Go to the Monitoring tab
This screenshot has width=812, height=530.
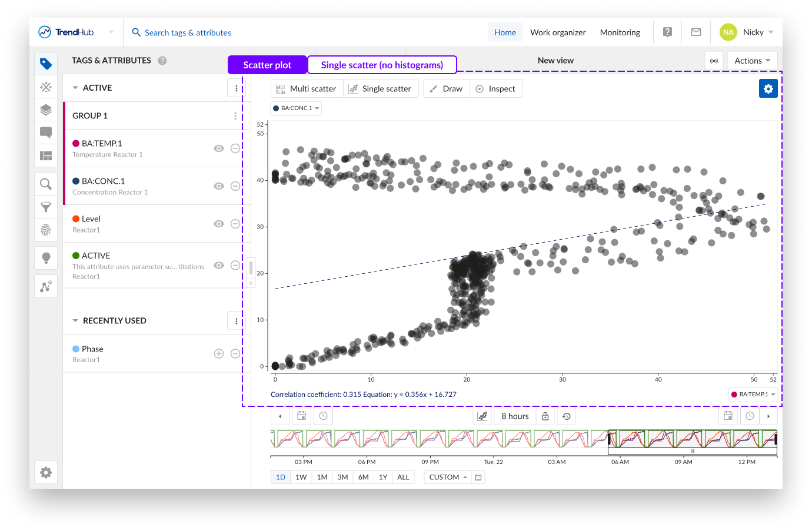click(x=620, y=32)
